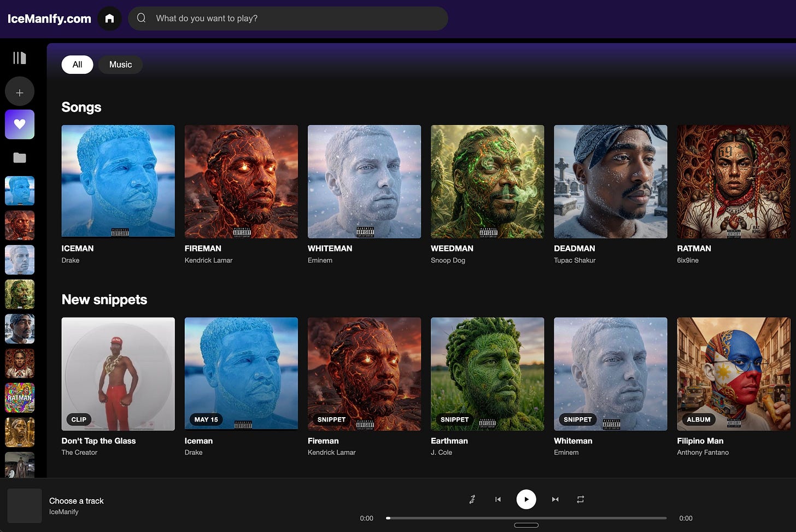
Task: Toggle repeat mode
Action: coord(581,499)
